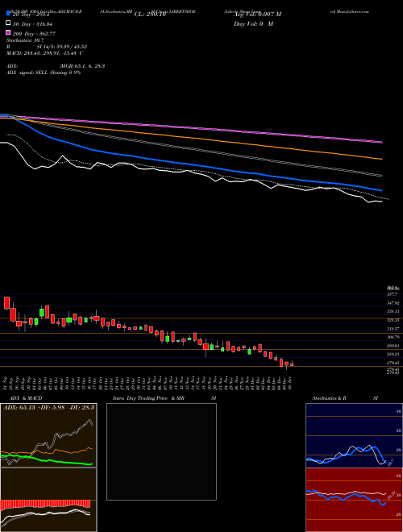Image resolution: width=403 pixels, height=532 pixels.
Task: Click the white 50 Day legend swatch
Action: pos(9,23)
